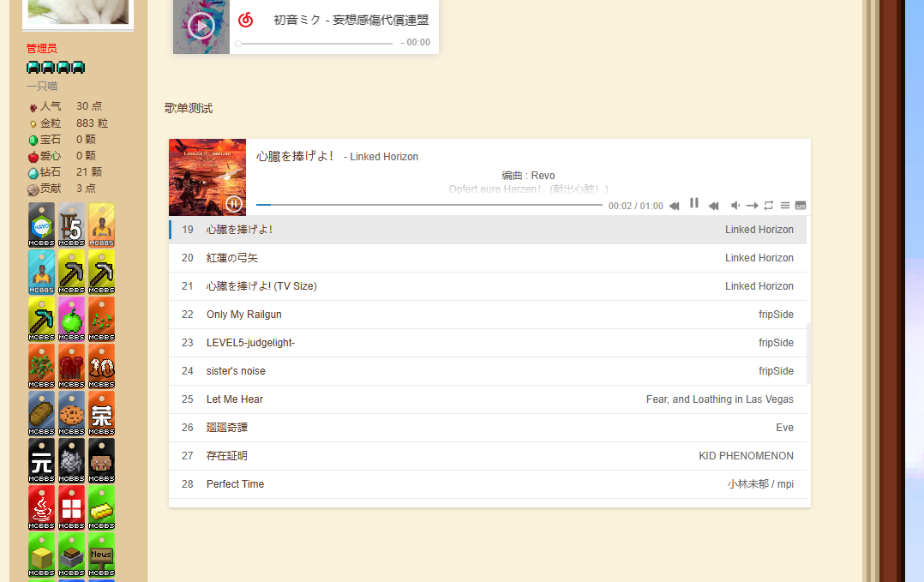Play track 28 Perfect Time

[x=488, y=484]
